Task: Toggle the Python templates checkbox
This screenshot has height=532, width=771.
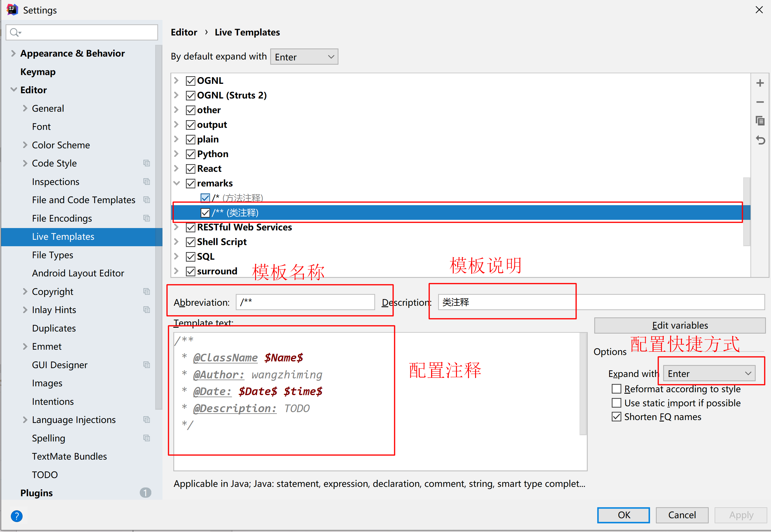Action: (190, 154)
